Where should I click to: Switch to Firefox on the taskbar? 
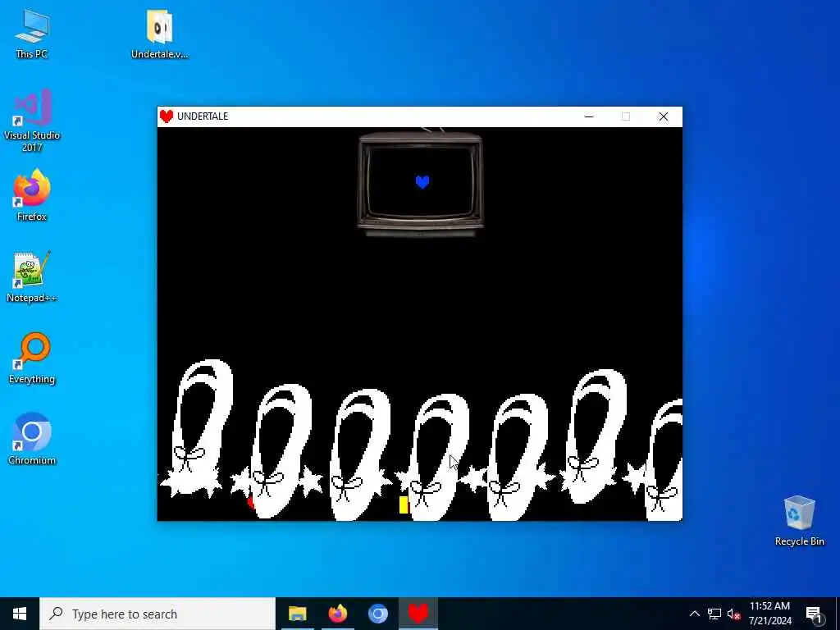pyautogui.click(x=337, y=614)
